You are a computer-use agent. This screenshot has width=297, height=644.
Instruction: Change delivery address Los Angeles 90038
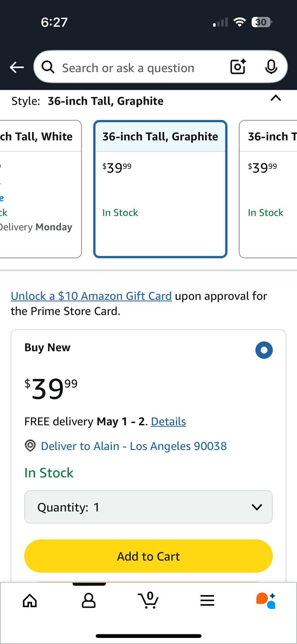[133, 446]
